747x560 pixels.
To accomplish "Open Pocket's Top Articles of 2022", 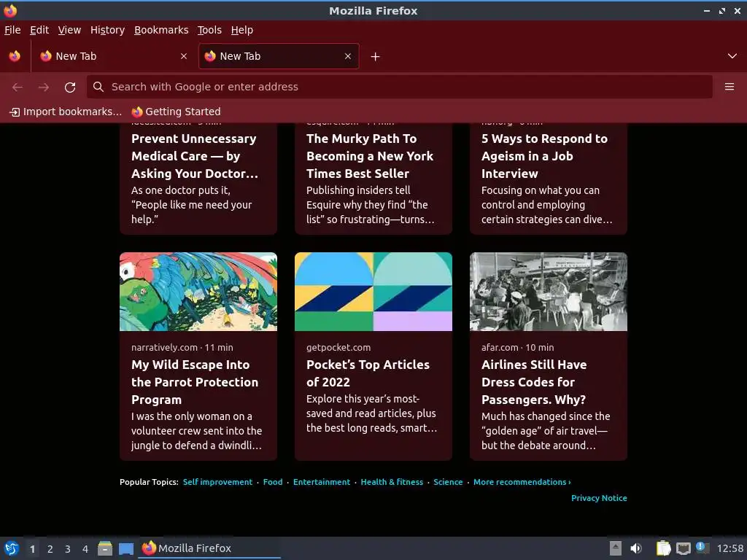I will 368,373.
